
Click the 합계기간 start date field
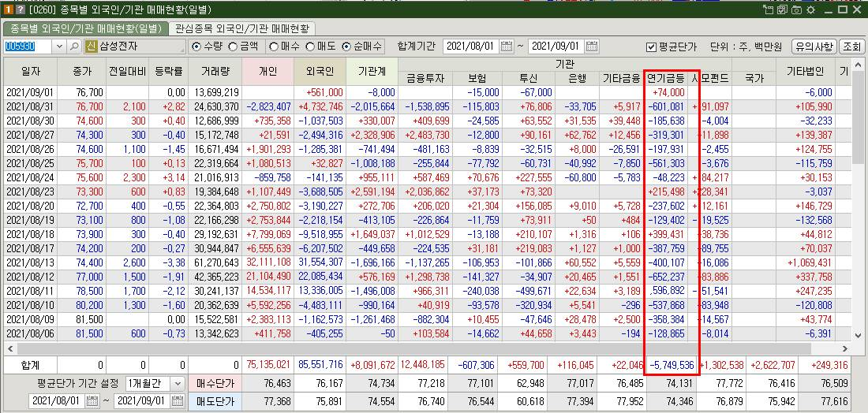tap(472, 47)
